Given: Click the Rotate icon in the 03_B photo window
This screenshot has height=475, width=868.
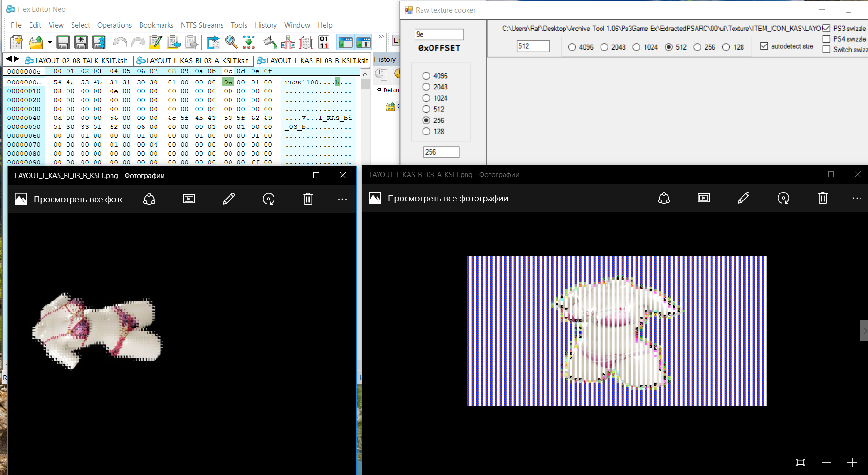Looking at the screenshot, I should click(268, 199).
